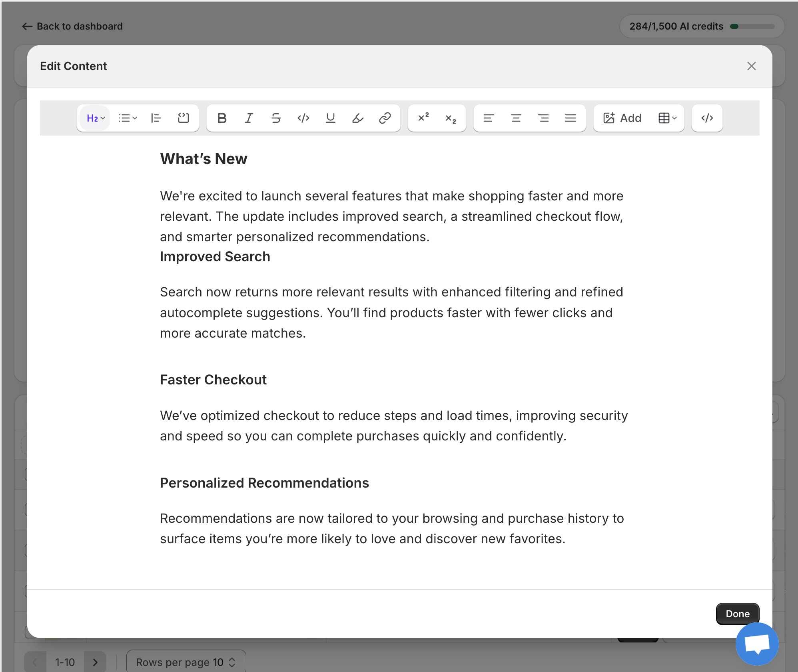The image size is (798, 672).
Task: Insert a code block
Action: [x=183, y=118]
